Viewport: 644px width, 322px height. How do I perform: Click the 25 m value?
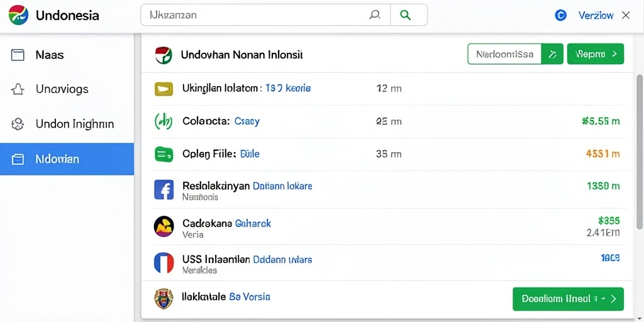click(x=389, y=121)
